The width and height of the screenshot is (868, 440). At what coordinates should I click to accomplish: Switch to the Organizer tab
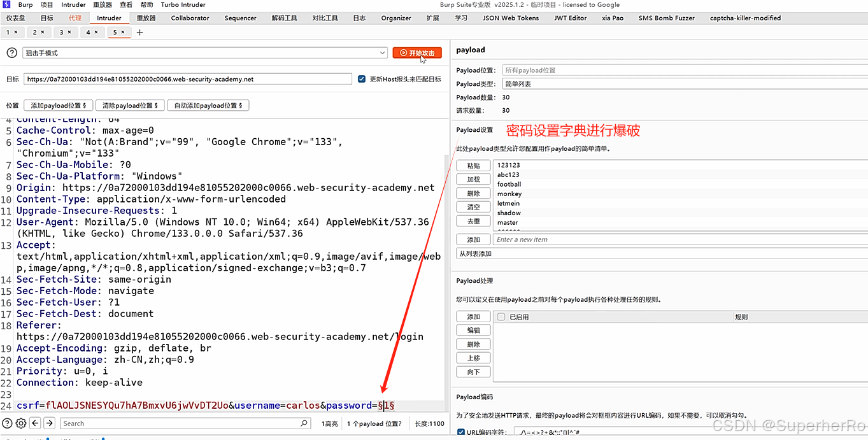[x=396, y=18]
